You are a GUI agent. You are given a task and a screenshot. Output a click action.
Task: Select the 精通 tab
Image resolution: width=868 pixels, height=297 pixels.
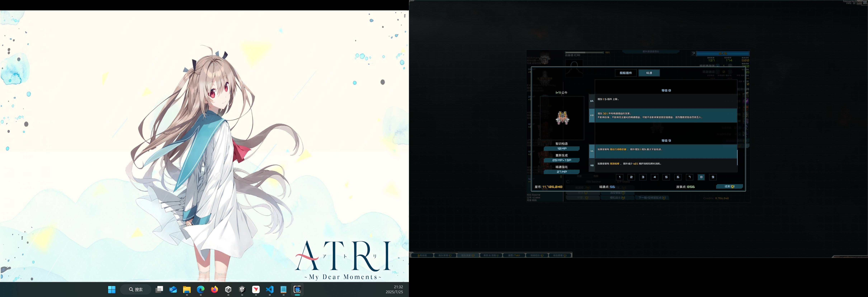[649, 73]
